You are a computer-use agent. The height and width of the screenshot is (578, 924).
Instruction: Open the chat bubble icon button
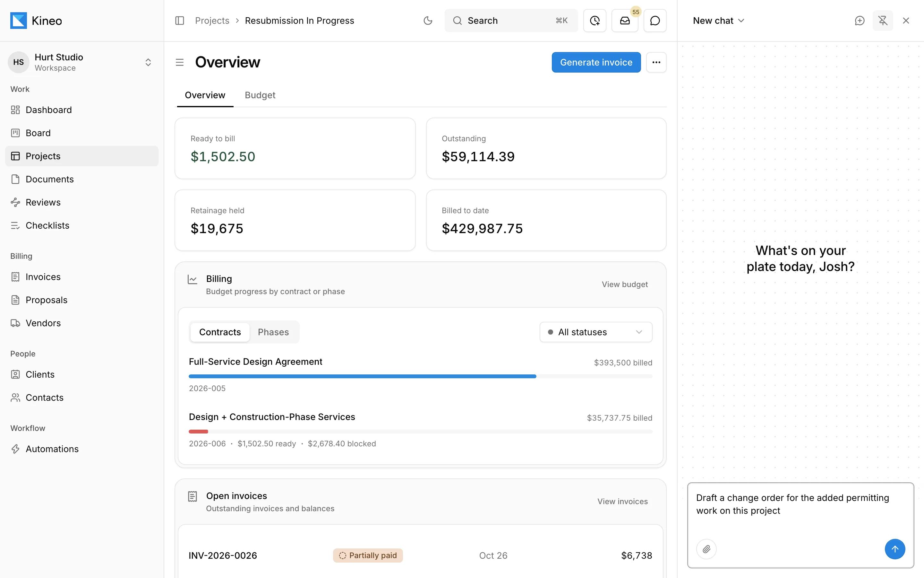[x=655, y=21]
